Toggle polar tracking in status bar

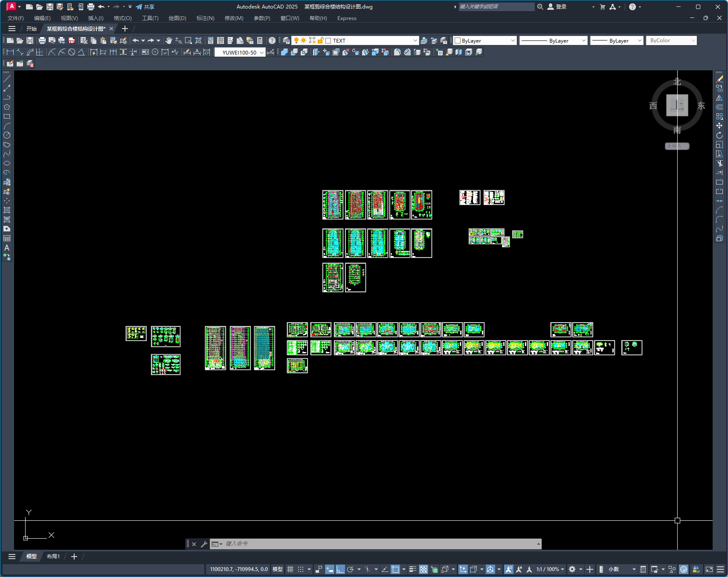[x=351, y=569]
